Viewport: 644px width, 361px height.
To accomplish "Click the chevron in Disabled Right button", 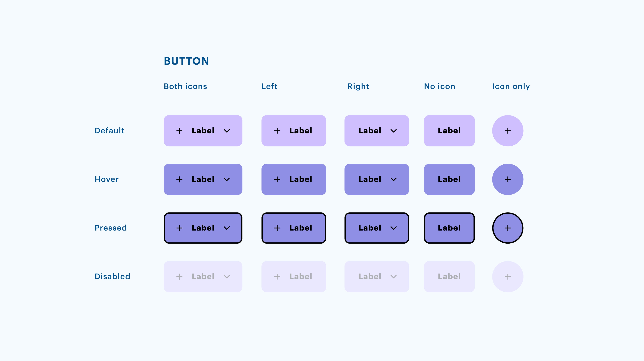I will coord(393,277).
